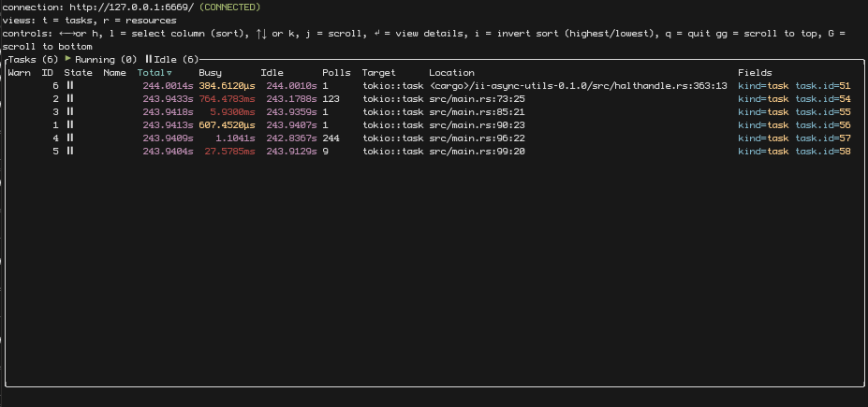Select the Target column header
Image resolution: width=868 pixels, height=407 pixels.
(x=378, y=72)
